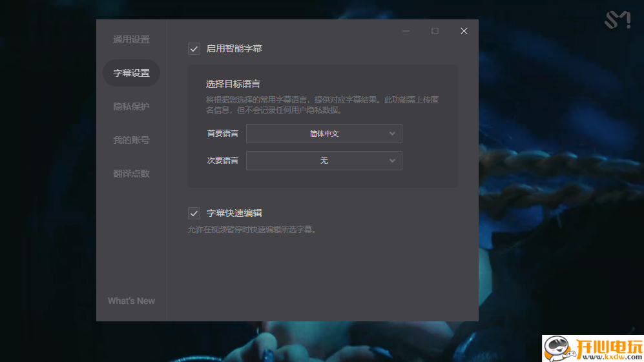644x362 pixels.
Task: Open the 我的账号 account tab
Action: coord(131,141)
